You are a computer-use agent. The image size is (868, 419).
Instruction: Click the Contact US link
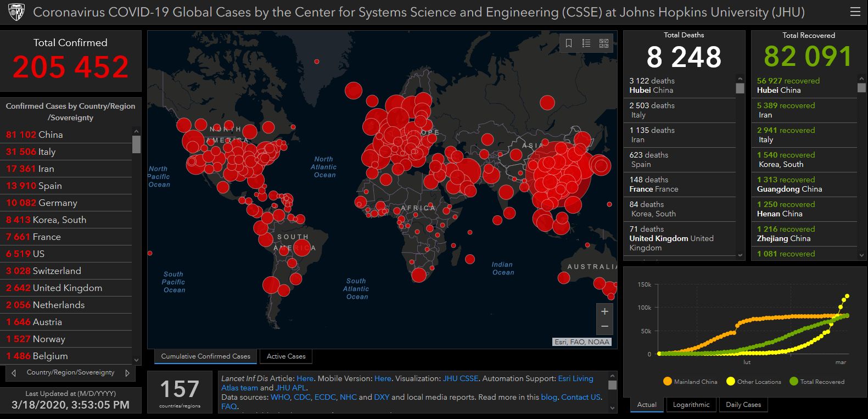[x=581, y=397]
